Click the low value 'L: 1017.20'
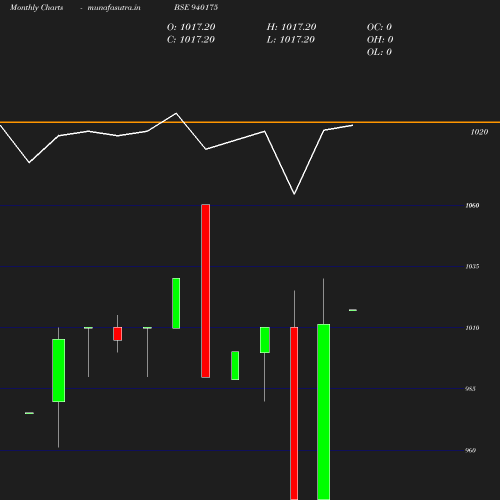 pyautogui.click(x=290, y=40)
